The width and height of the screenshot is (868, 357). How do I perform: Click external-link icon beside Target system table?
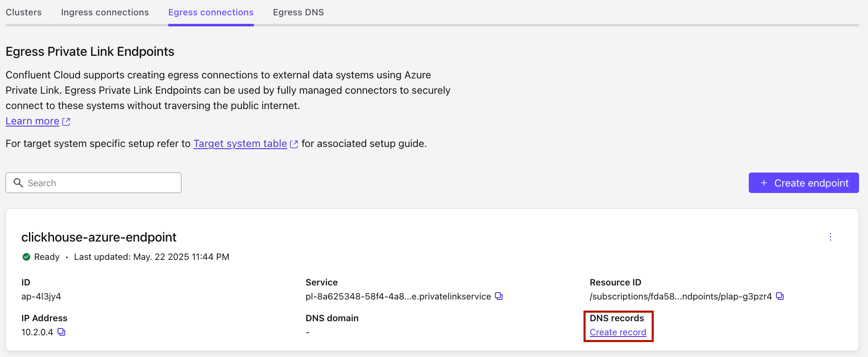[x=294, y=144]
